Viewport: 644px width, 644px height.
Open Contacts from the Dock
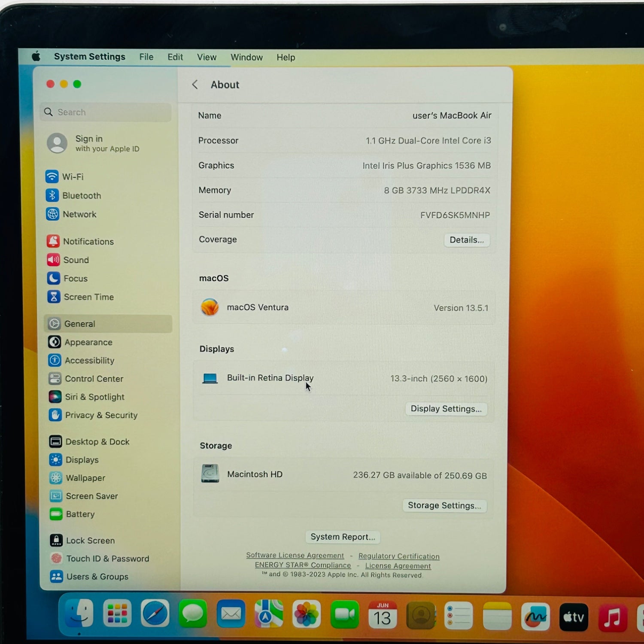coord(421,616)
